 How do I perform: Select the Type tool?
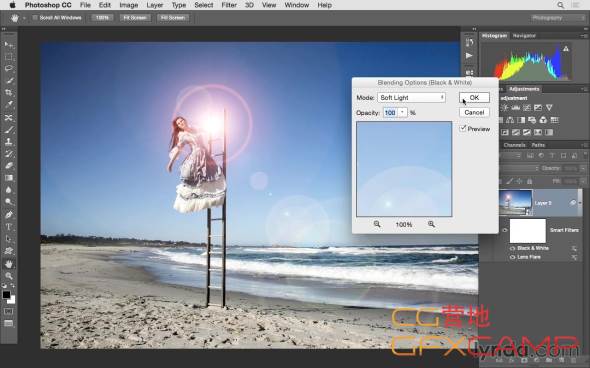[x=8, y=227]
